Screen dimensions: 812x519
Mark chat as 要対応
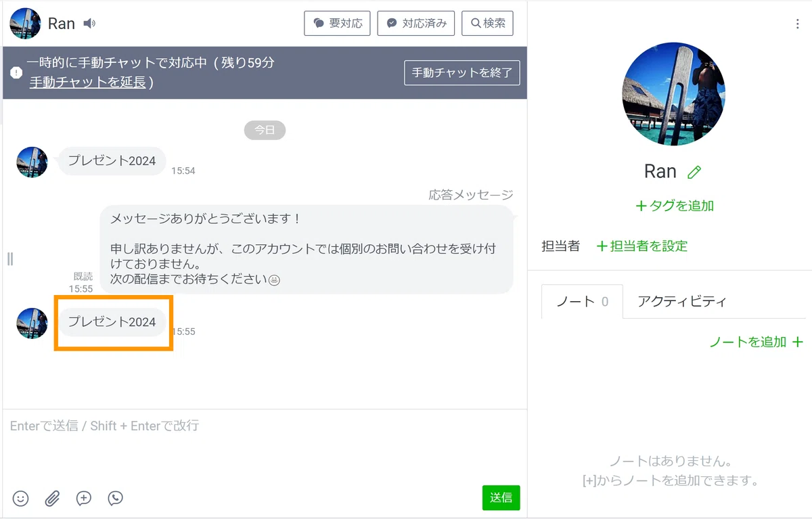click(338, 23)
